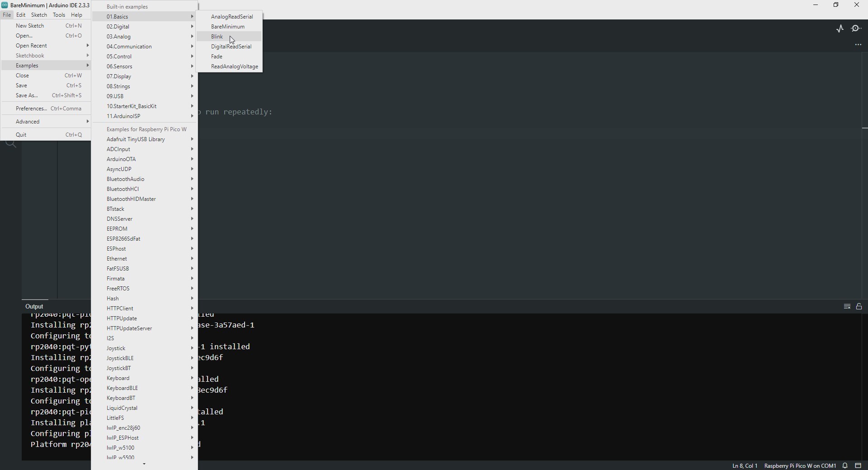Open the File menu

[x=7, y=15]
